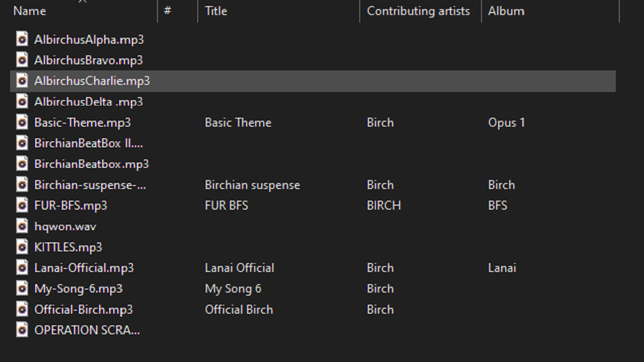Screen dimensions: 644x362
Task: Select the AlbirchusDelta .mp3 file name
Action: 89,102
